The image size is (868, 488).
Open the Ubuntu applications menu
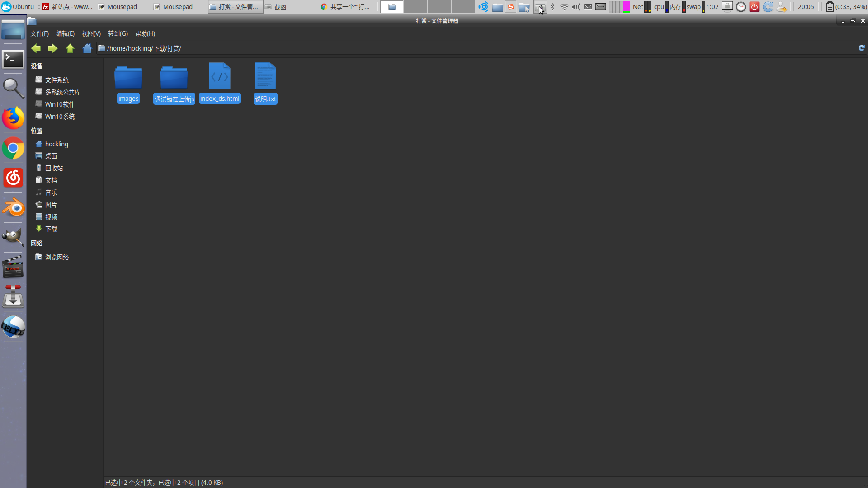coord(18,7)
